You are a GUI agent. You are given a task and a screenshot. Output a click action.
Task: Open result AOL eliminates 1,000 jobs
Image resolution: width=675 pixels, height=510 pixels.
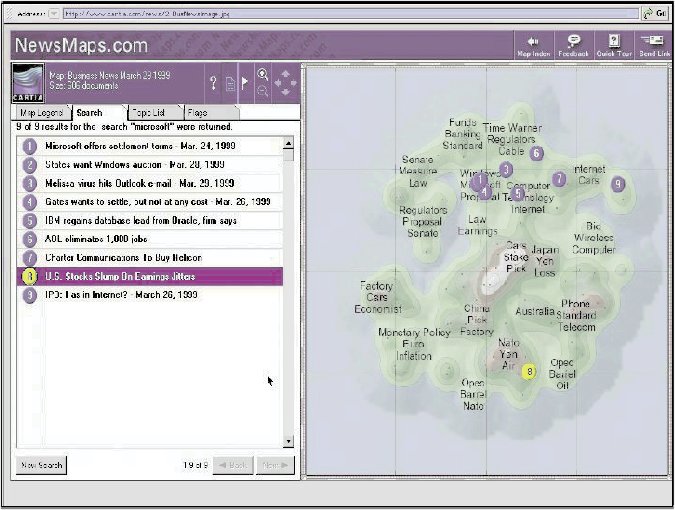click(x=150, y=239)
